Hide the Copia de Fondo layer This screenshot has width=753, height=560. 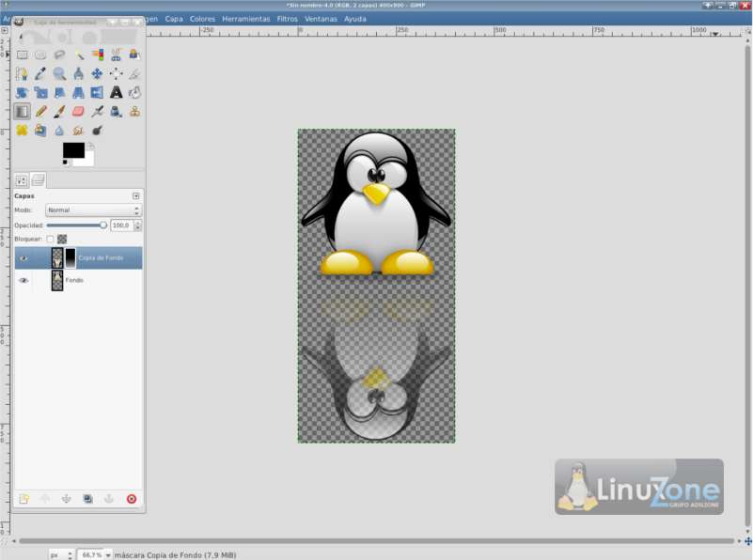[24, 258]
